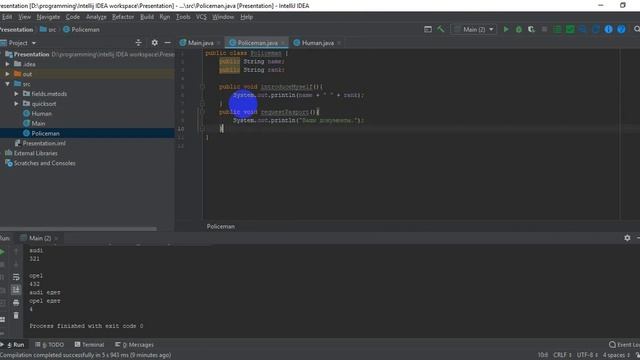Open Search Everywhere magnifier icon
This screenshot has width=640, height=360.
coord(636,29)
